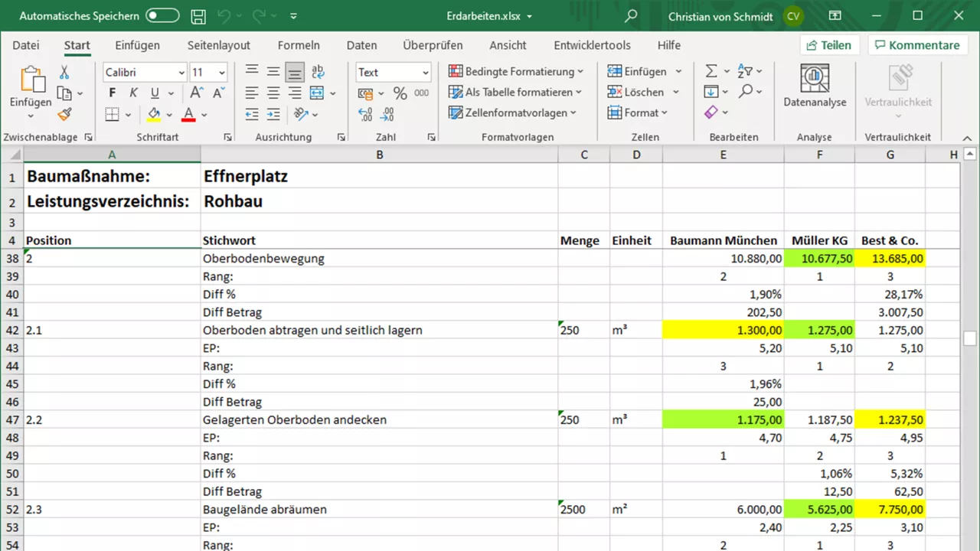Click the search magnifier in title bar
The height and width of the screenshot is (551, 980).
[631, 16]
